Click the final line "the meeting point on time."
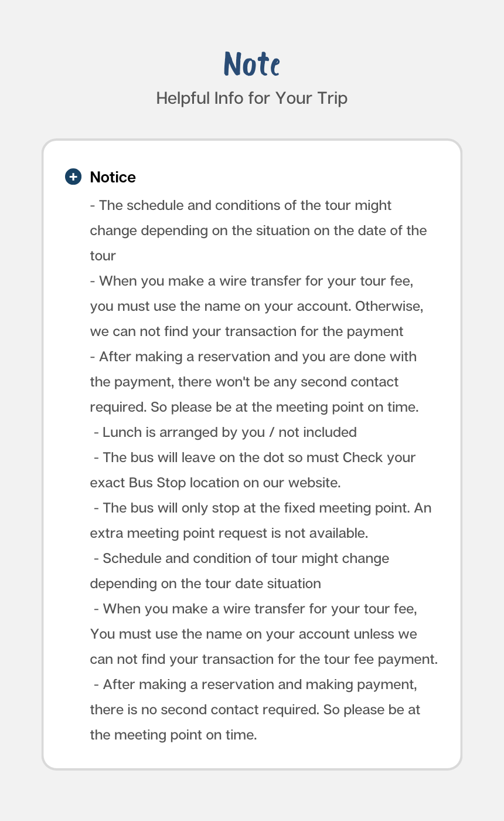The height and width of the screenshot is (821, 504). pos(173,735)
